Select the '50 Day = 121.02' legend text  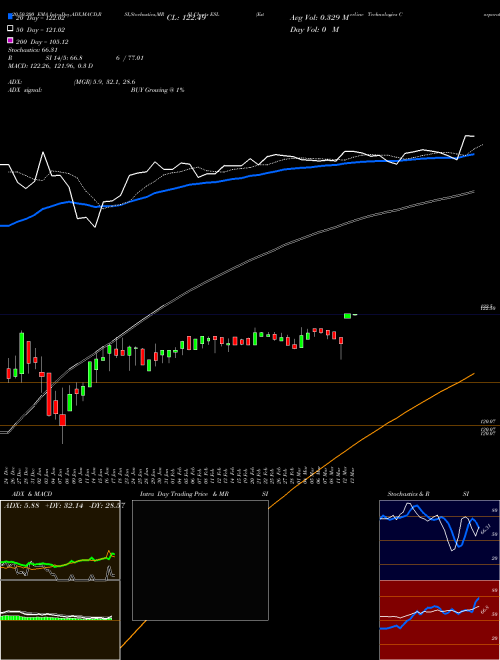(40, 30)
